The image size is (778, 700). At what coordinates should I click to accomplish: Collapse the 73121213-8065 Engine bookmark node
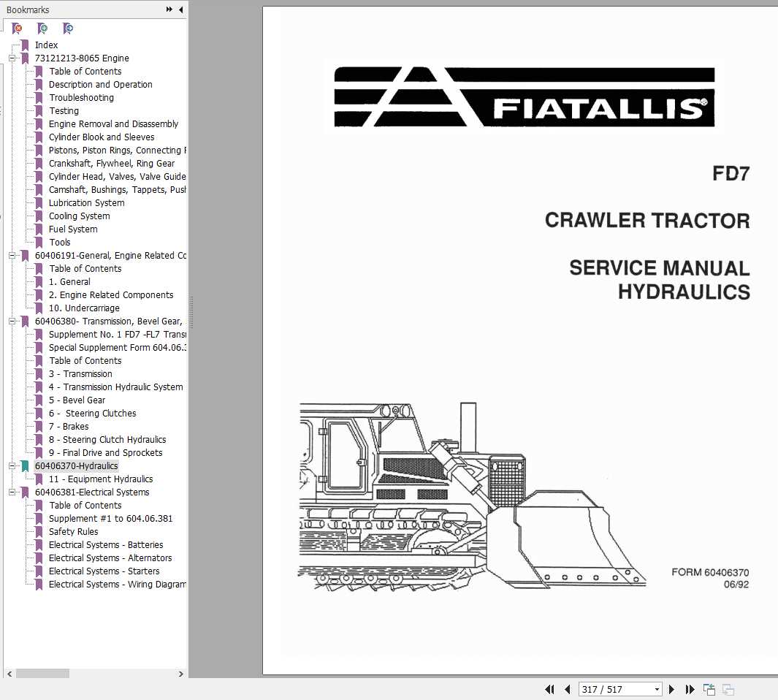tap(12, 58)
